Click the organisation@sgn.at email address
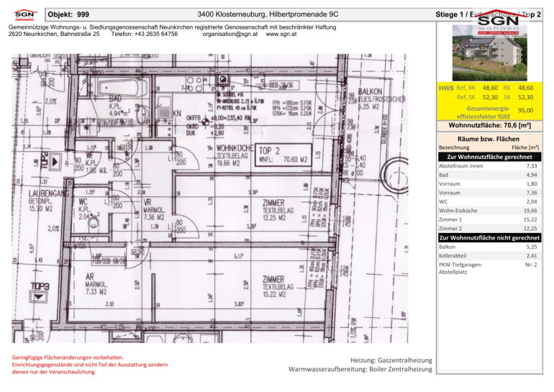 (x=230, y=35)
